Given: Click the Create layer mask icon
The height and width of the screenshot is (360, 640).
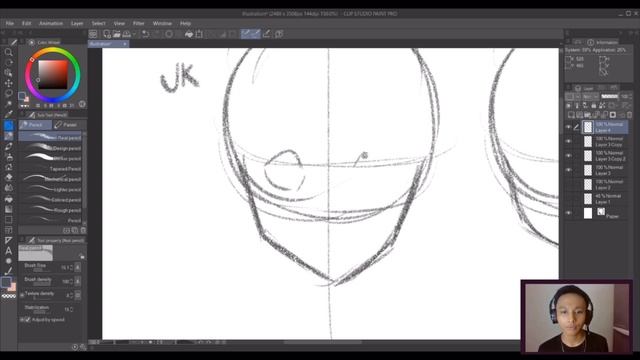Looking at the screenshot, I should (613, 115).
